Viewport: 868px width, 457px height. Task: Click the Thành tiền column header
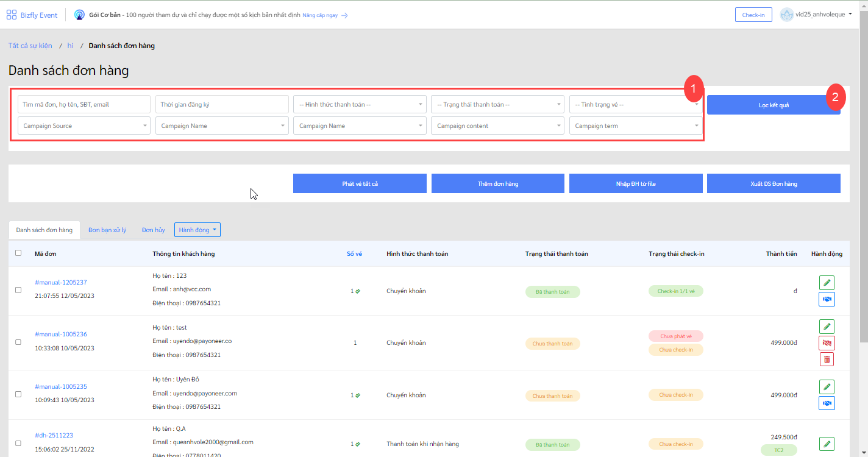[x=781, y=253]
